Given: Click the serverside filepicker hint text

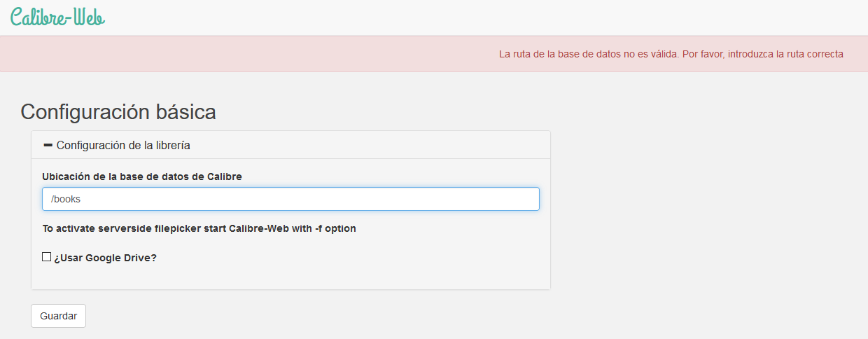Looking at the screenshot, I should pyautogui.click(x=199, y=228).
